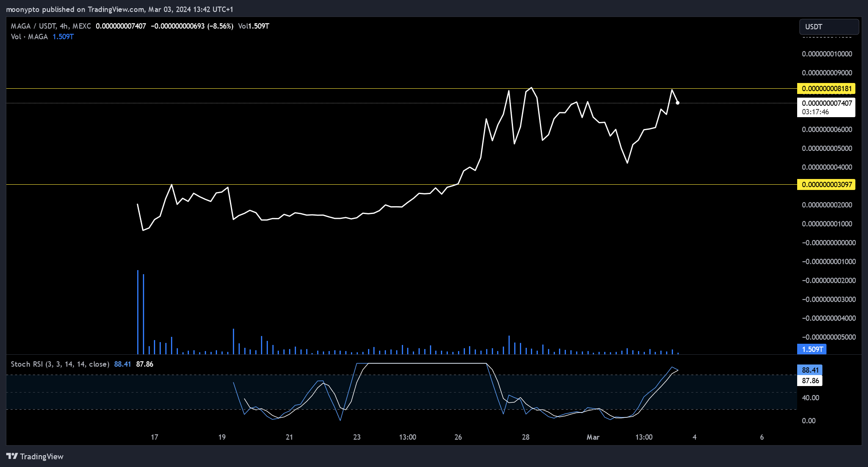
Task: Click the blue 88.41 Stoch RSI value label
Action: (810, 370)
